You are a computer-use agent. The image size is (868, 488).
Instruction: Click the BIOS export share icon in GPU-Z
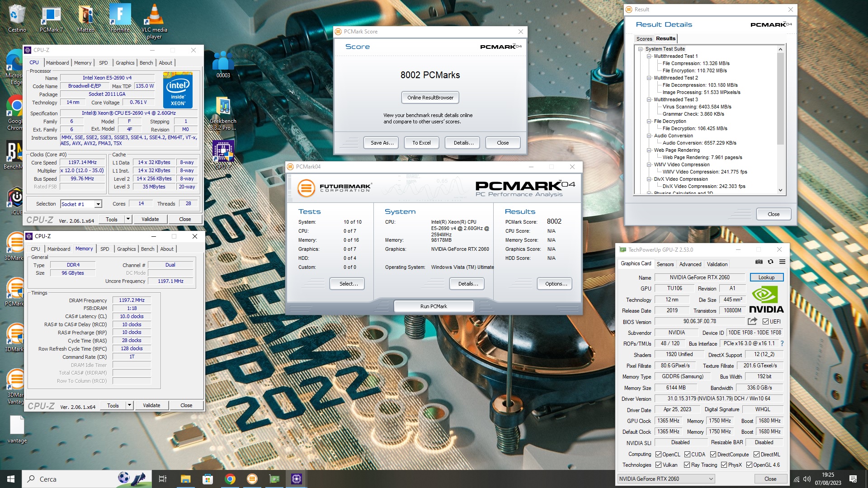752,321
